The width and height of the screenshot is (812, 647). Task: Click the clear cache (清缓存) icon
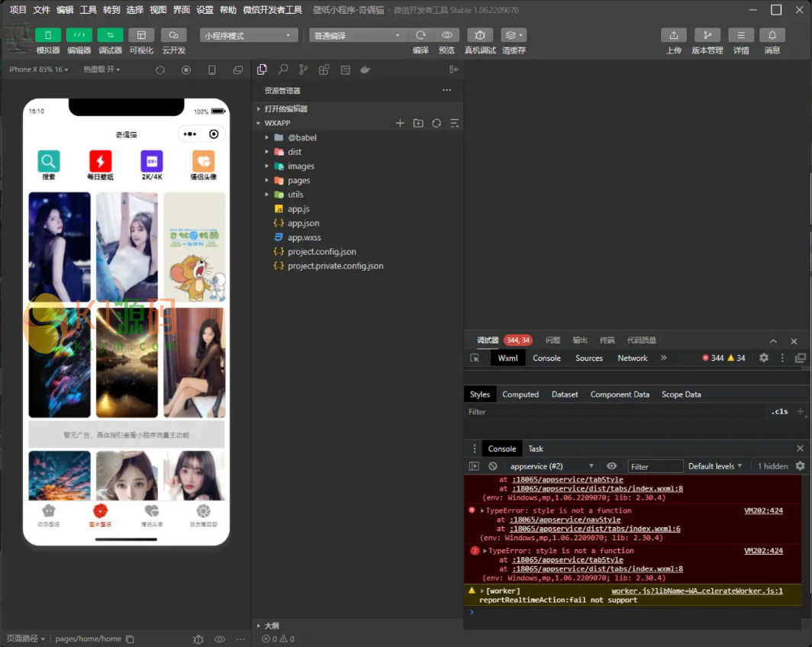click(x=514, y=35)
